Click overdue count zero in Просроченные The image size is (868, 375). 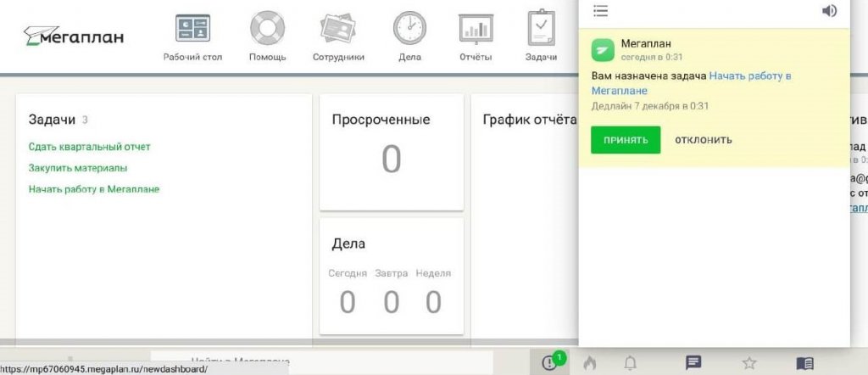pos(392,159)
